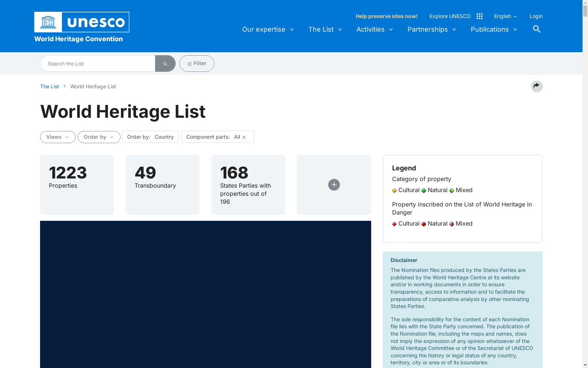This screenshot has height=368, width=588.
Task: Open the English language dropdown
Action: pyautogui.click(x=505, y=16)
